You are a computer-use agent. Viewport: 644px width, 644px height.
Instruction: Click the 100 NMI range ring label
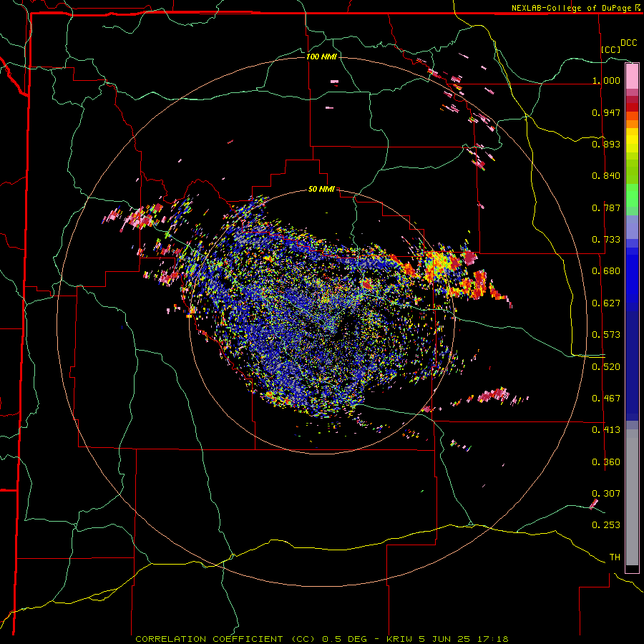coord(321,57)
